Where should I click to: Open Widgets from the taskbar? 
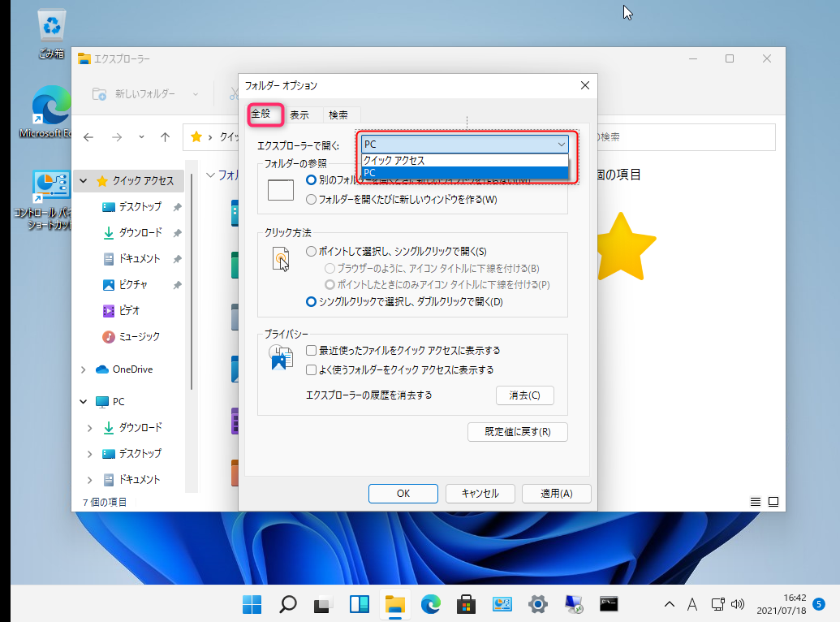click(359, 604)
